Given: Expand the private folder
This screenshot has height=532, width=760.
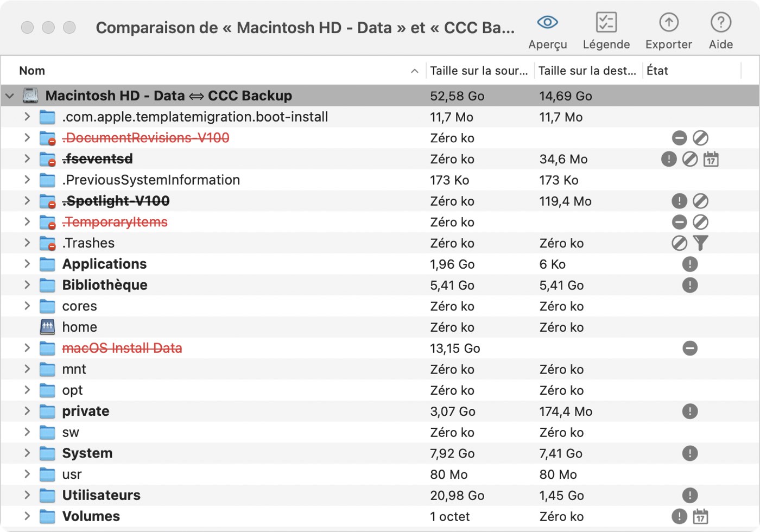Looking at the screenshot, I should click(x=27, y=411).
